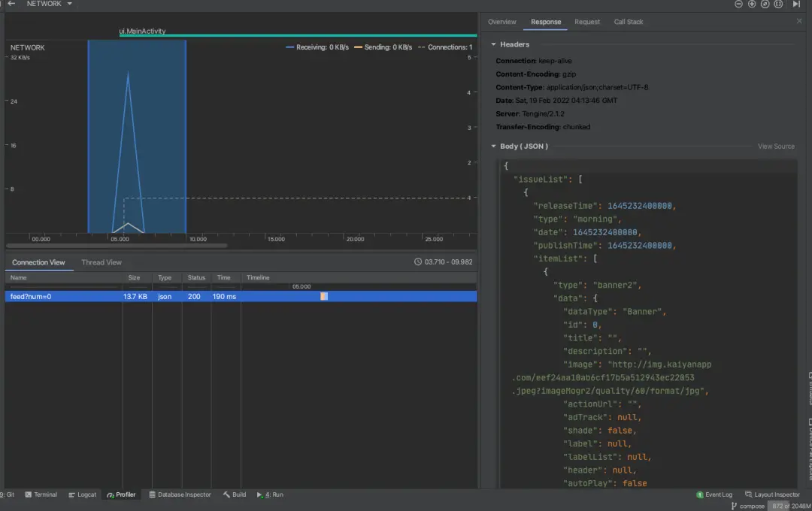Viewport: 812px width, 511px height.
Task: Jump to live with the skip-to-end button
Action: (796, 4)
